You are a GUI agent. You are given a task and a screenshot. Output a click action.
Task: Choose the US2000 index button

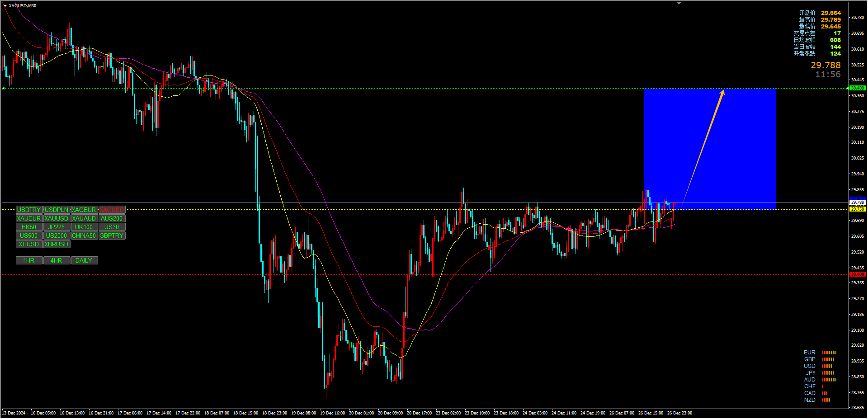(57, 236)
